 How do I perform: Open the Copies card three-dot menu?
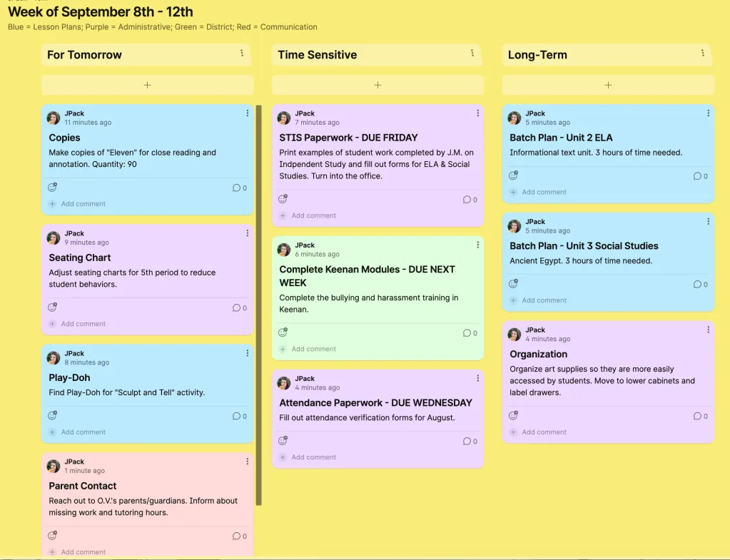(247, 113)
